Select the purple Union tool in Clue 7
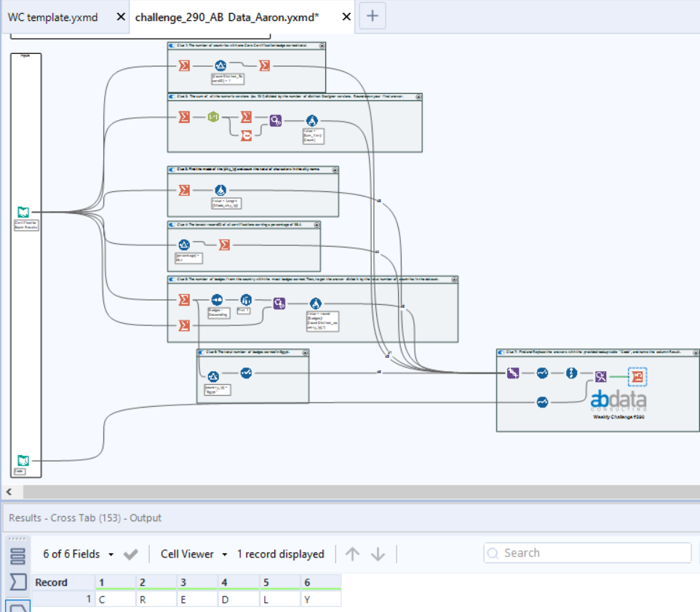Image resolution: width=700 pixels, height=612 pixels. 513,373
